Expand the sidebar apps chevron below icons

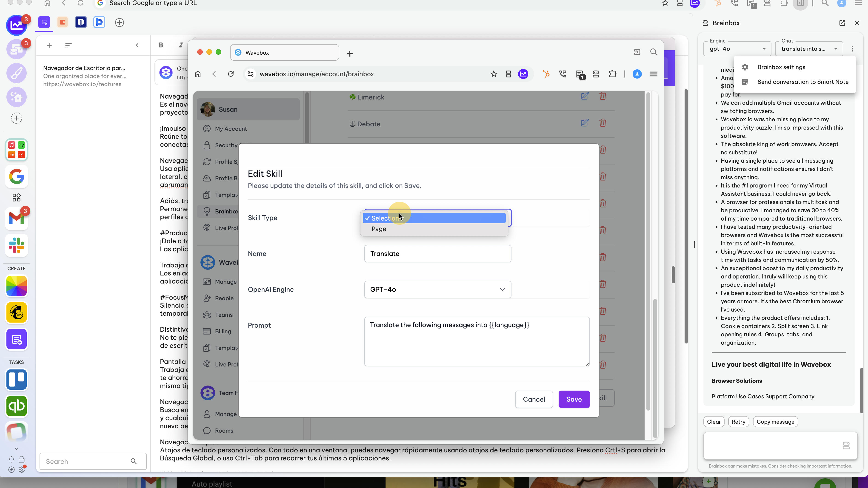point(17,449)
